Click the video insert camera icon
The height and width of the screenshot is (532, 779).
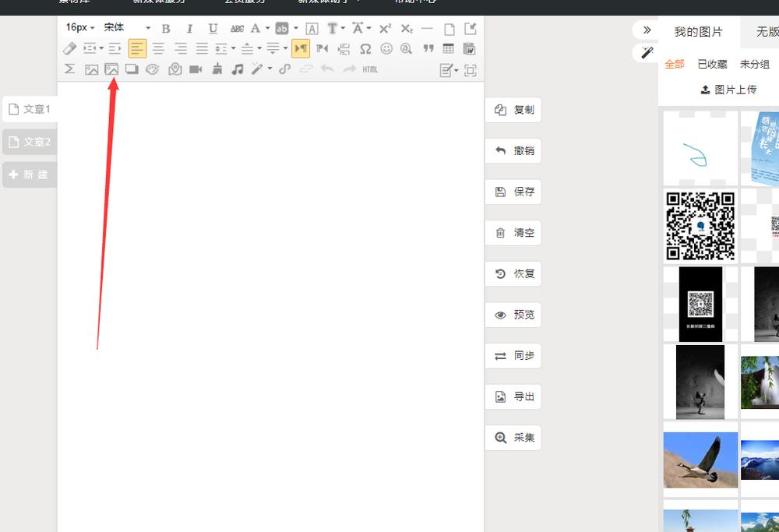point(196,69)
